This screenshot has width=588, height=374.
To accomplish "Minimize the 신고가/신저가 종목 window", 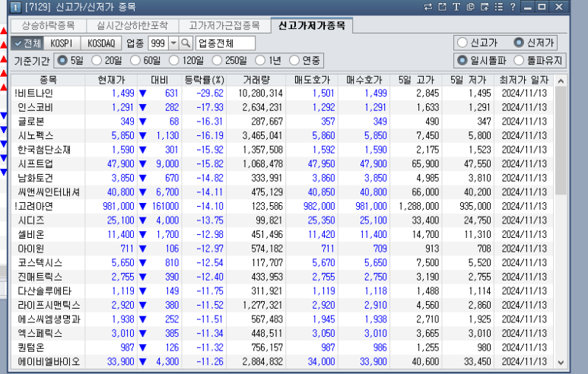I will tap(528, 7).
